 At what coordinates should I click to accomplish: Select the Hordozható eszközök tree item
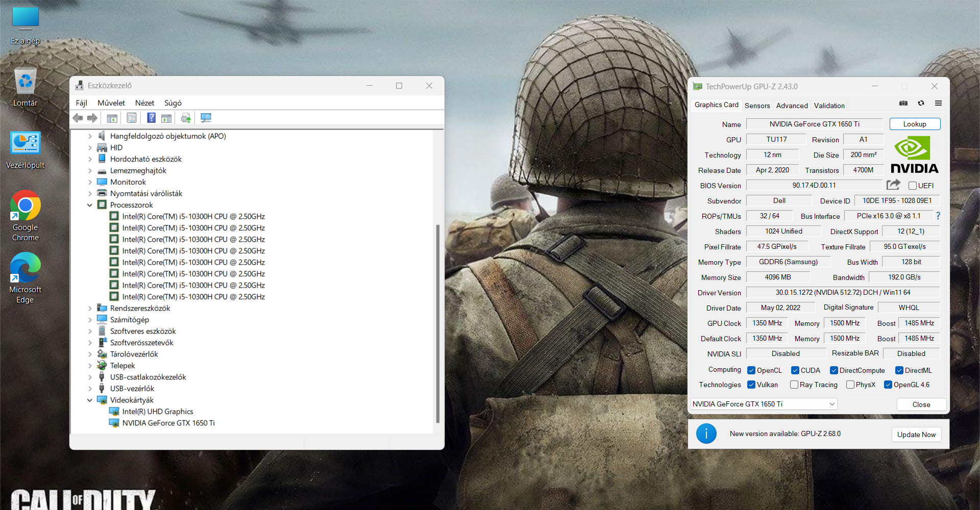146,159
